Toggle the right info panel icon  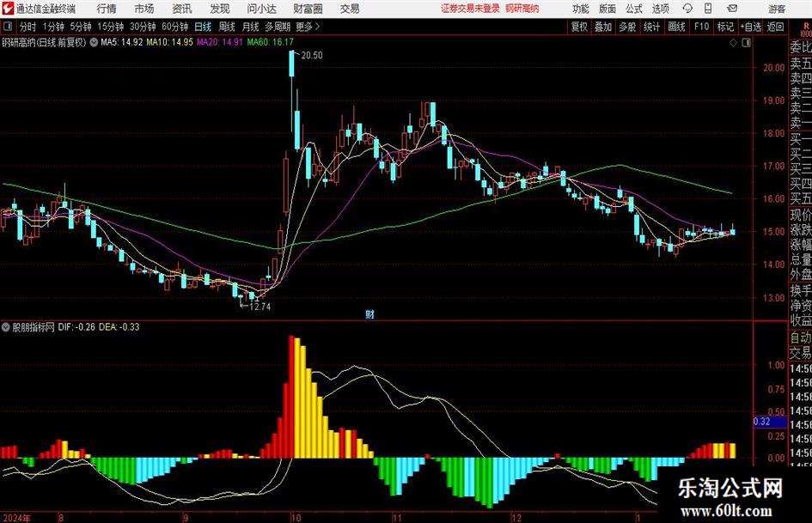click(746, 43)
